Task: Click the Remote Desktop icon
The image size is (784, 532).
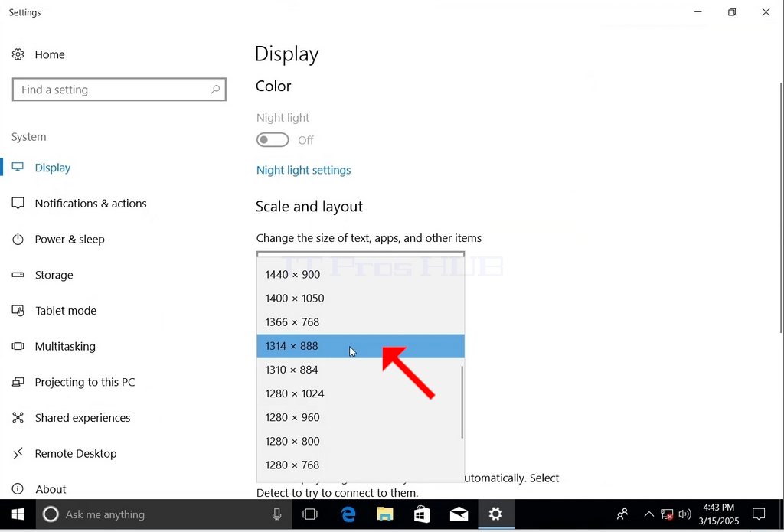Action: coord(18,453)
